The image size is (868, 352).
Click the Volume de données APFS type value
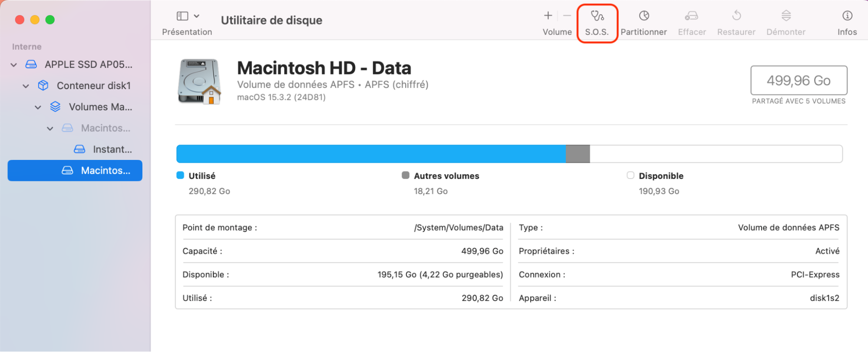click(x=789, y=228)
